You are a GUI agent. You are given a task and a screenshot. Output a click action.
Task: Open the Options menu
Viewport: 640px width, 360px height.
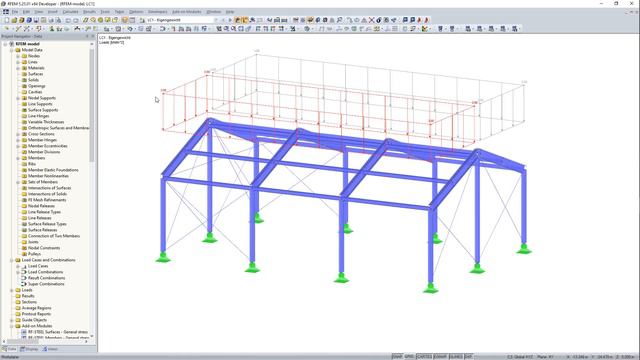(x=136, y=12)
